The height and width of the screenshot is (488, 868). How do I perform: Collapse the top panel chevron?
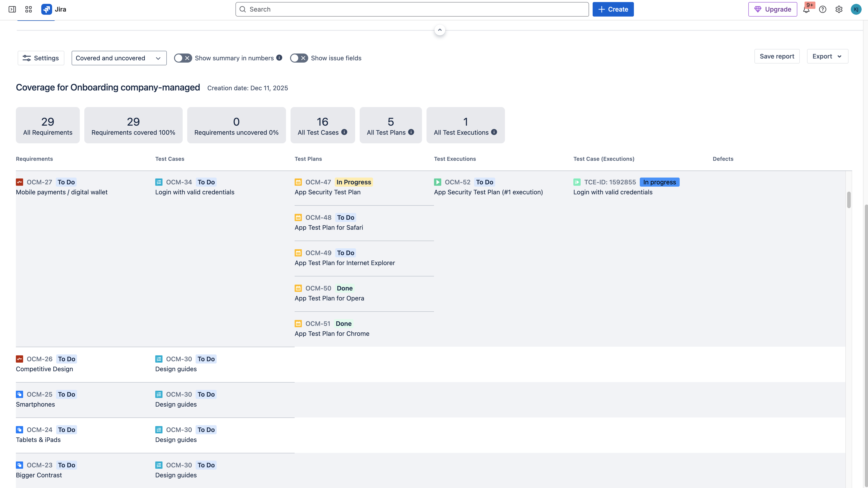click(x=440, y=30)
